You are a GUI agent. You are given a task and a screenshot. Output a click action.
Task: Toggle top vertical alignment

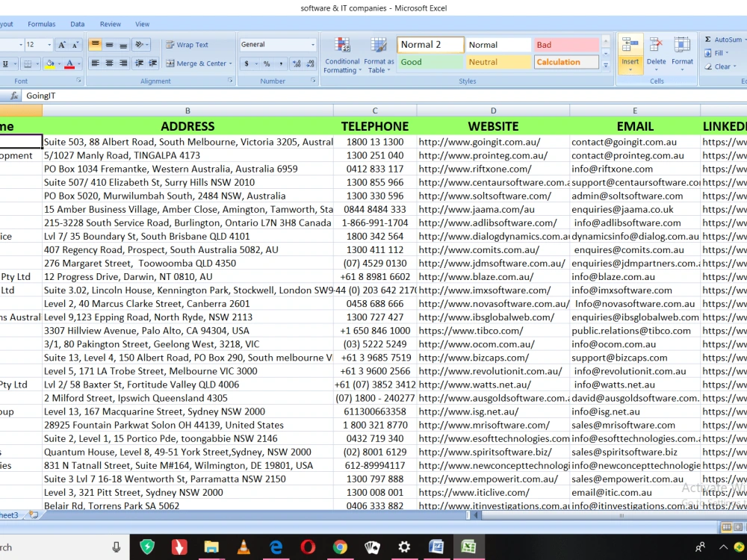coord(96,45)
